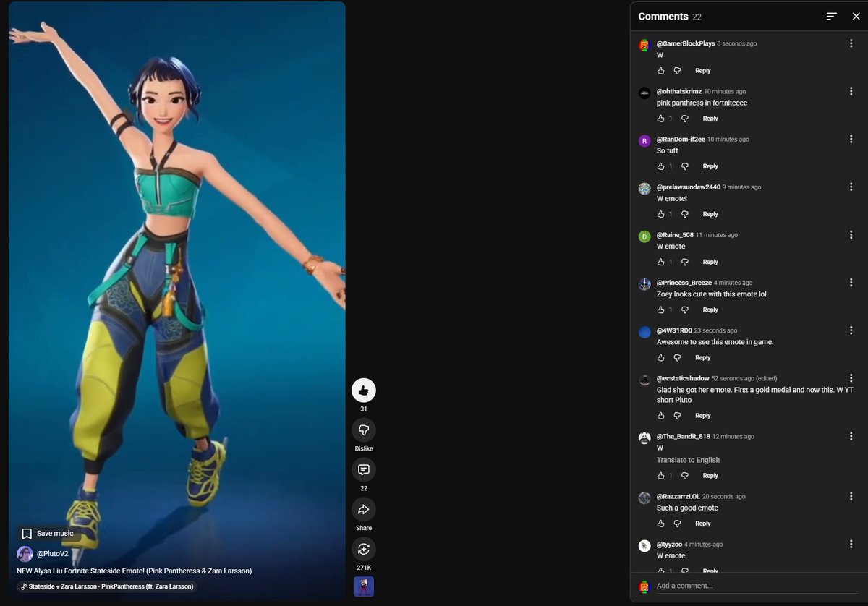
Task: Dislike @4W31RD0's Awesome comment
Action: click(x=678, y=357)
